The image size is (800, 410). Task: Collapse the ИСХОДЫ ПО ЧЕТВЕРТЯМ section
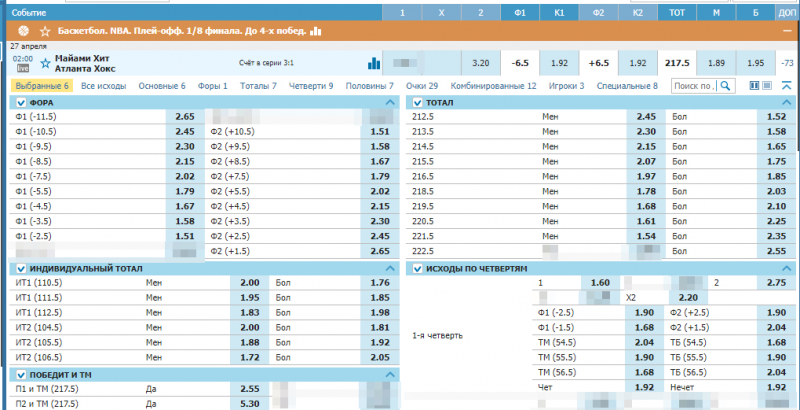[x=787, y=269]
